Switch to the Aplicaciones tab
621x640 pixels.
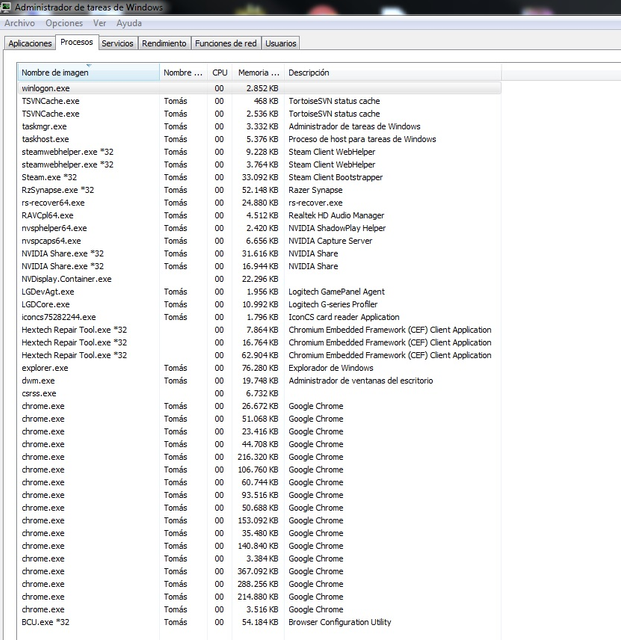tap(30, 43)
